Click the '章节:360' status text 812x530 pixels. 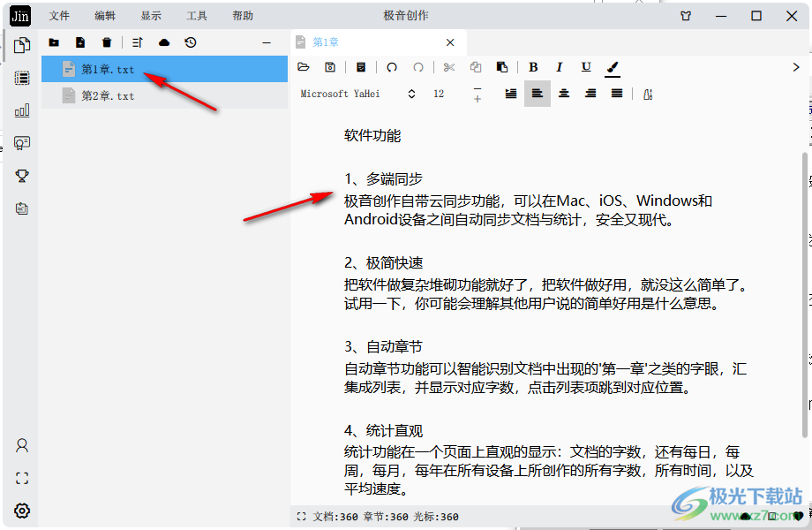point(386,517)
